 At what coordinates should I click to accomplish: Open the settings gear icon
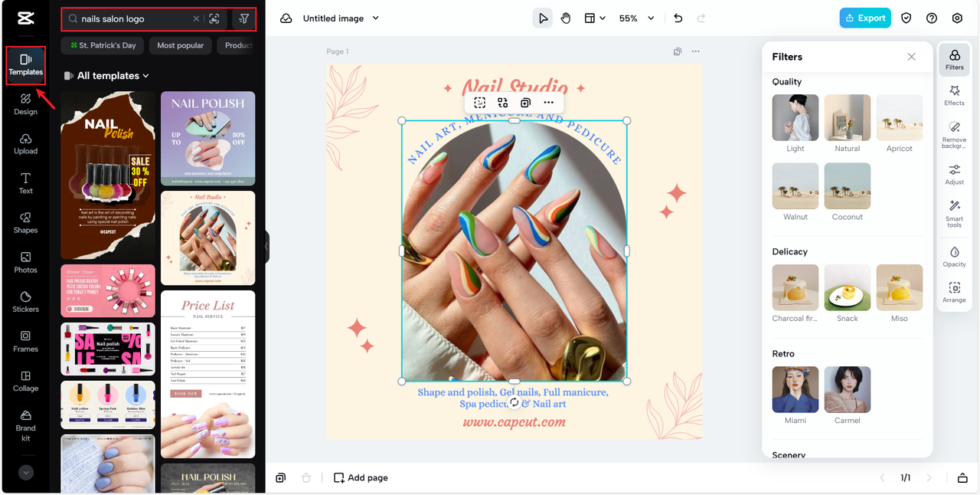957,18
